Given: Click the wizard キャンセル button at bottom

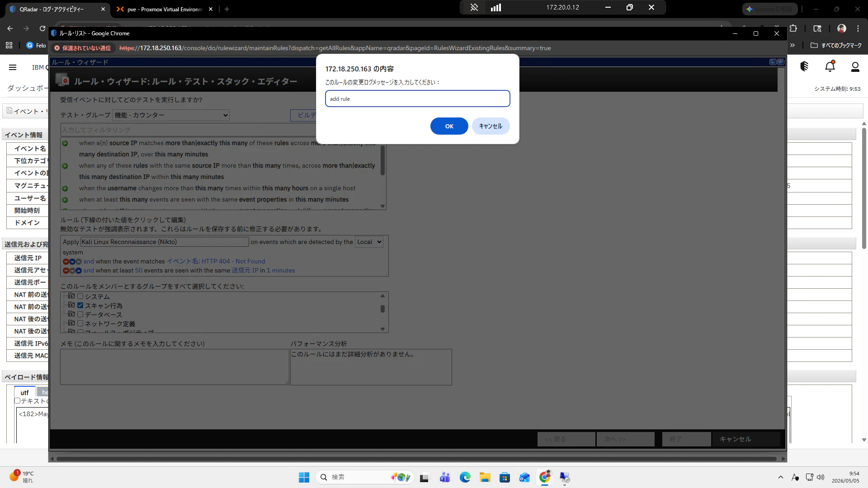Looking at the screenshot, I should 746,439.
